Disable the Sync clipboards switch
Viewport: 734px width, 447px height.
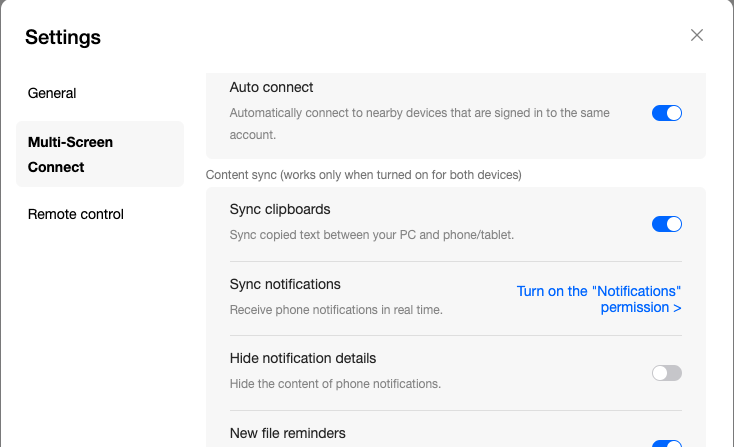click(x=667, y=224)
